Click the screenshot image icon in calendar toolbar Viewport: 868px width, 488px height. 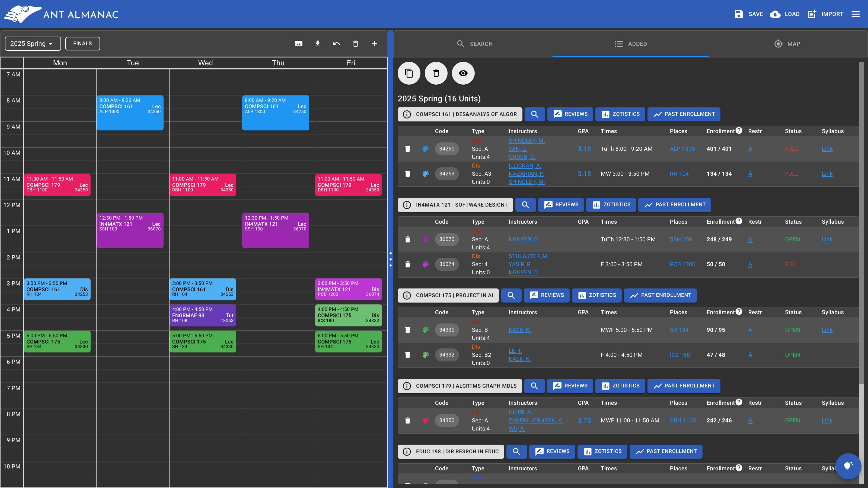click(x=299, y=44)
